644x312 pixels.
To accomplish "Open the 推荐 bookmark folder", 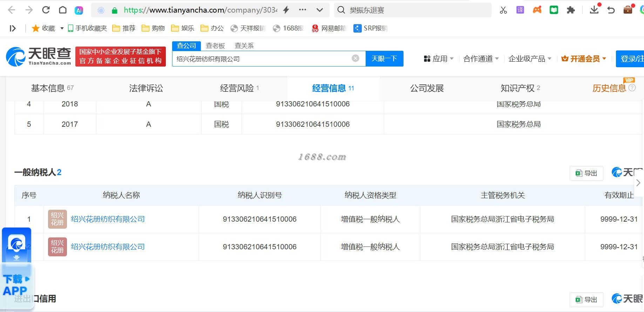I will coord(124,28).
